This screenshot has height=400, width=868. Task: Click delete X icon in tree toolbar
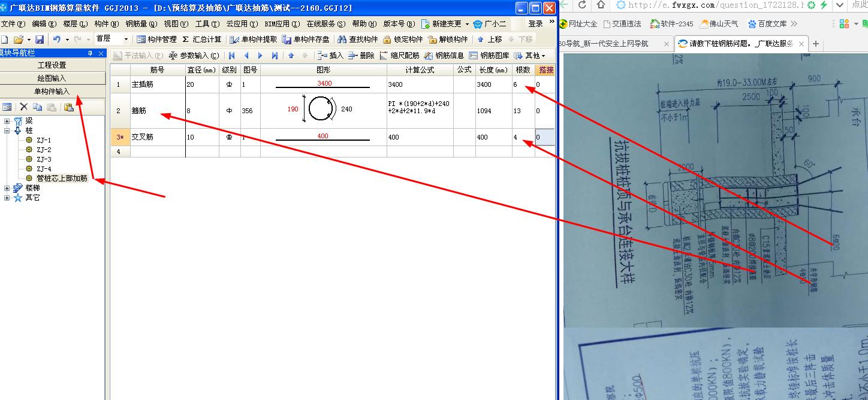click(x=24, y=107)
